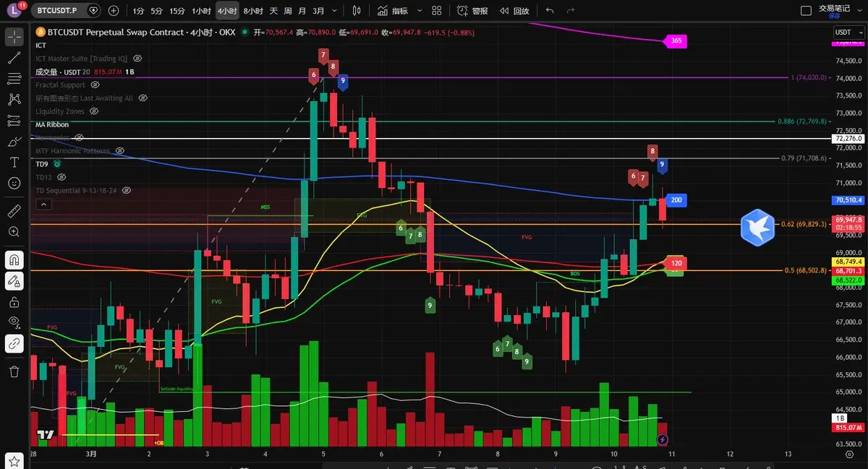Select the crosshair cursor tool
This screenshot has width=868, height=469.
[14, 38]
